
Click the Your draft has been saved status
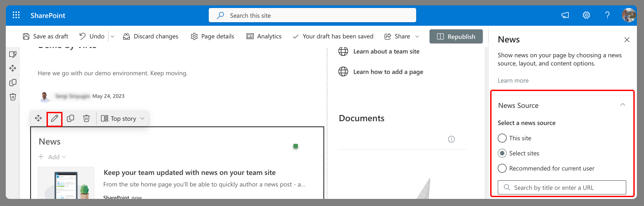click(x=333, y=36)
